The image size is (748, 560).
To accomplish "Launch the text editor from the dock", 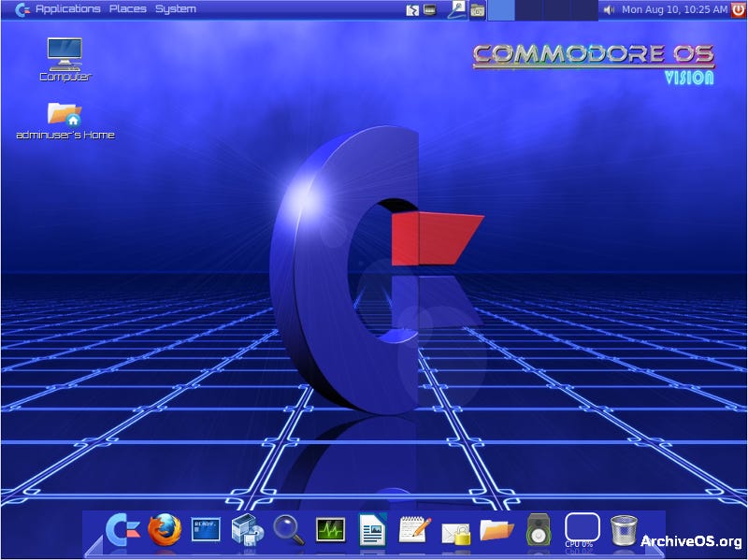I will (414, 532).
